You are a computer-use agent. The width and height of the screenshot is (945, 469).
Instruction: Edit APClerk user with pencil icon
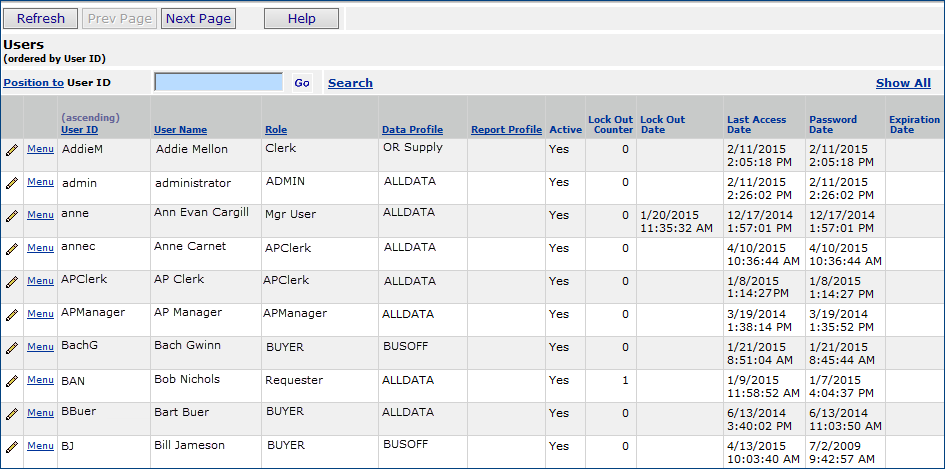(12, 282)
